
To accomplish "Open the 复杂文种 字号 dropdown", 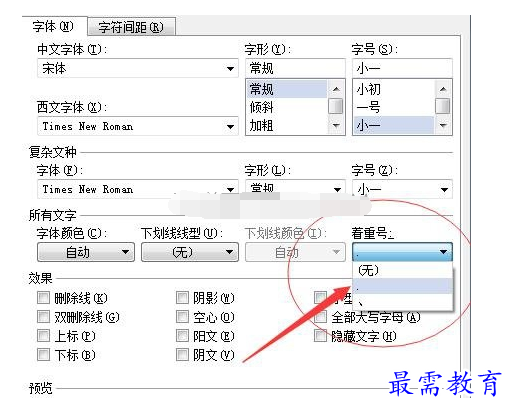I will coord(402,189).
